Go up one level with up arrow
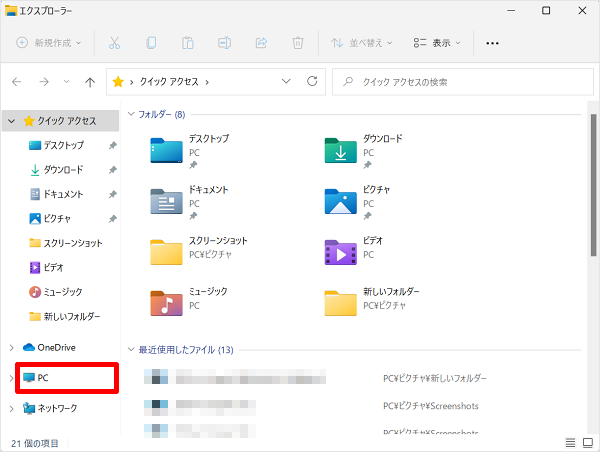The height and width of the screenshot is (452, 600). [91, 81]
